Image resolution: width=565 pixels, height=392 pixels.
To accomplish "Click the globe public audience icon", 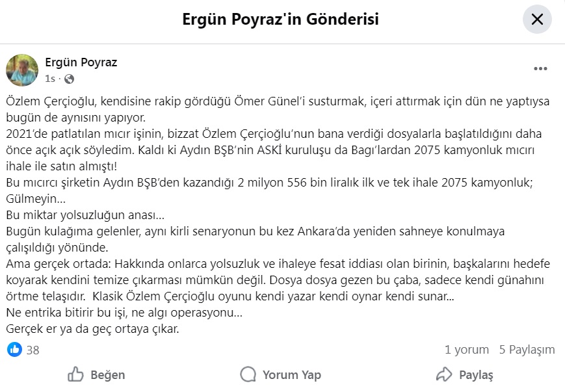I will (69, 79).
